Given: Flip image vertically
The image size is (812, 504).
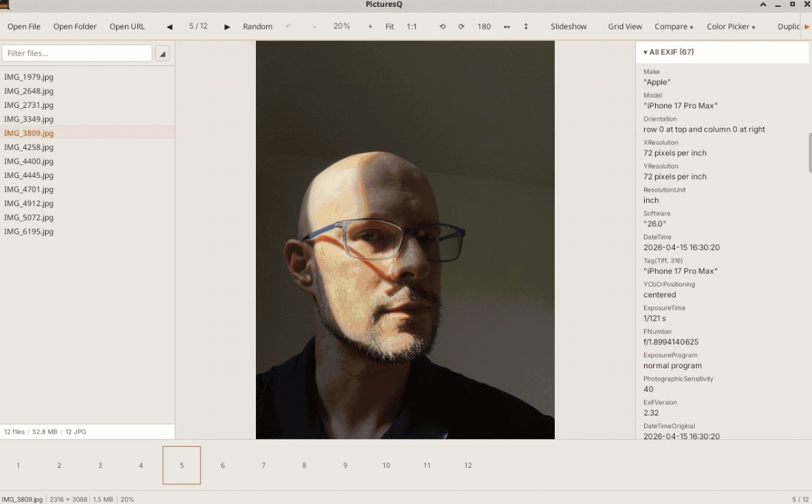Looking at the screenshot, I should [x=525, y=27].
